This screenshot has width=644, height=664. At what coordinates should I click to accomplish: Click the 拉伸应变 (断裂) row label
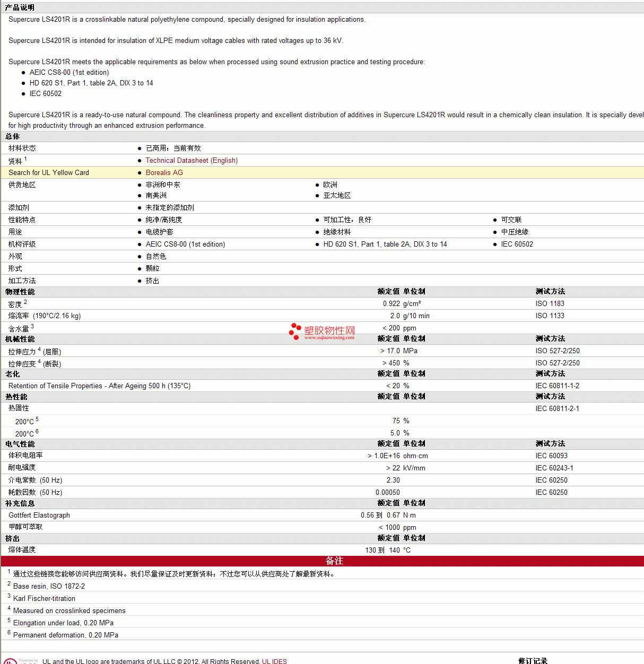[x=35, y=363]
